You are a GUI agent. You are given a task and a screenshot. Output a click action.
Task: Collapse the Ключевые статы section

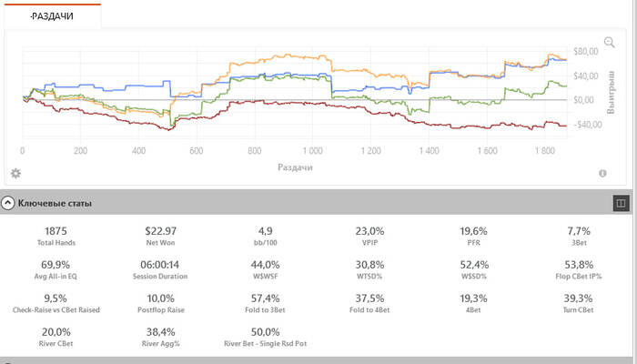(x=8, y=203)
